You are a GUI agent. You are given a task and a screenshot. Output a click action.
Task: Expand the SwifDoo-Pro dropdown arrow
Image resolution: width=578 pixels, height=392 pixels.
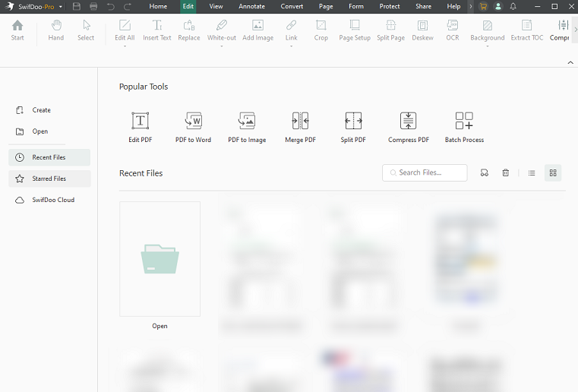61,7
